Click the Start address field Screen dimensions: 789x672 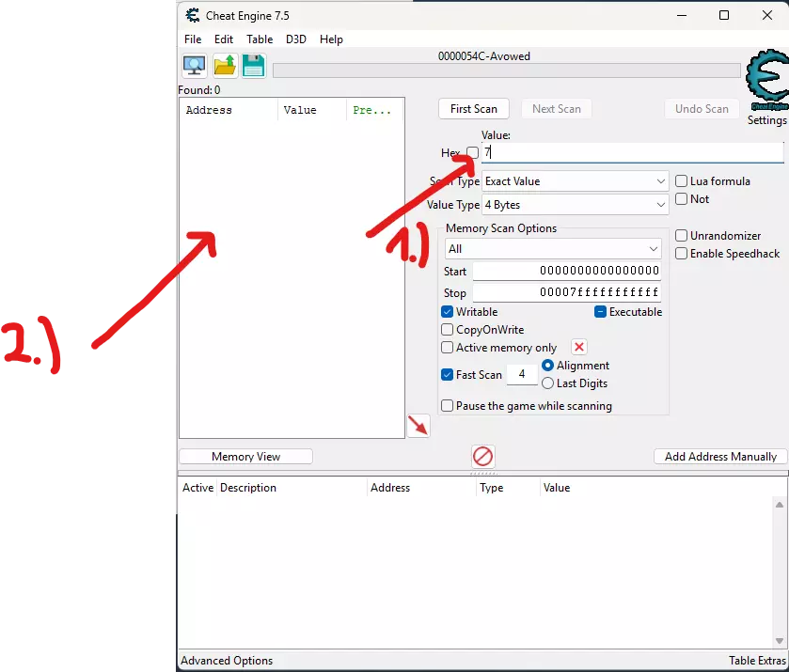(x=567, y=271)
